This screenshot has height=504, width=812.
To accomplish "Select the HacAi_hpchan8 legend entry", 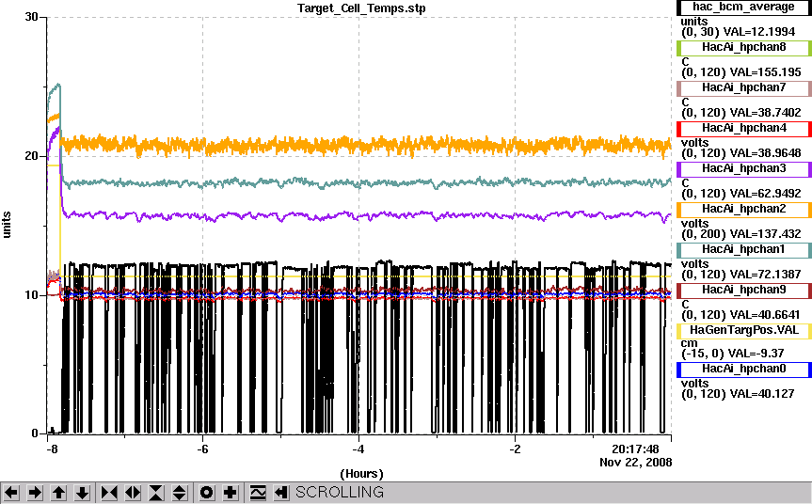I will click(743, 48).
